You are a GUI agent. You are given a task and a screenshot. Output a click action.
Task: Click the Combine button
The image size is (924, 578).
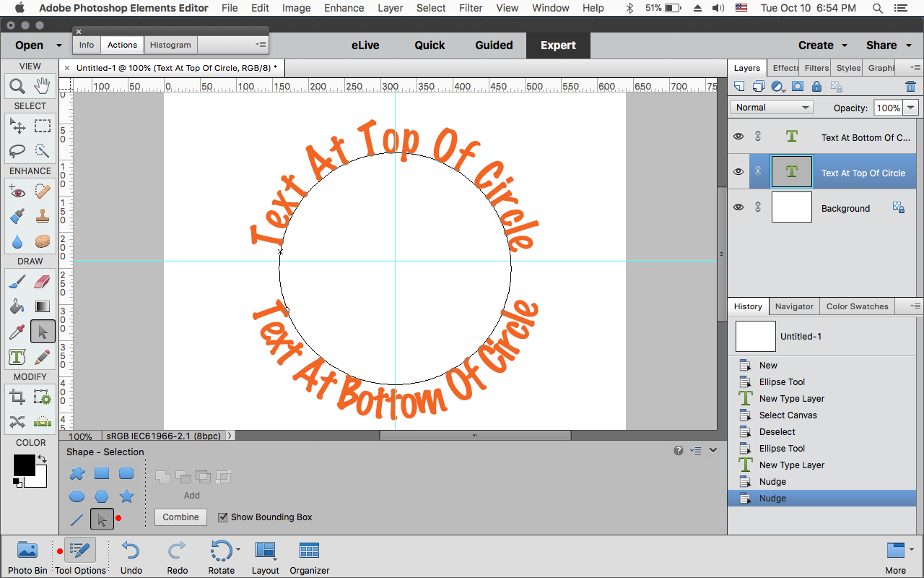click(180, 517)
